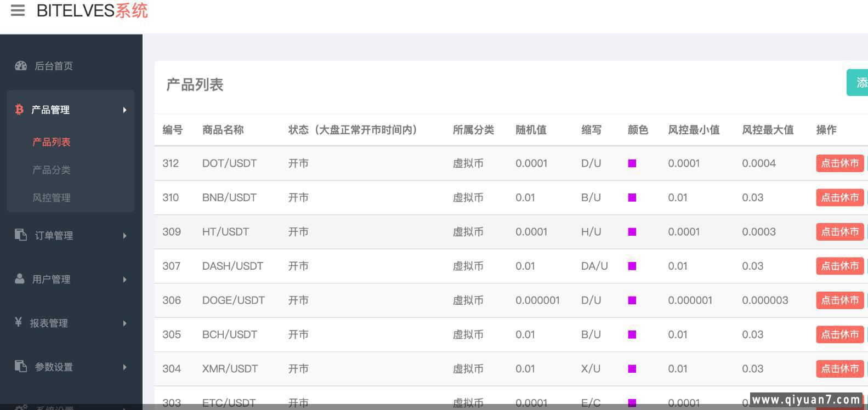Viewport: 868px width, 410px height.
Task: Expand the 用户管理 submenu arrow
Action: (124, 280)
